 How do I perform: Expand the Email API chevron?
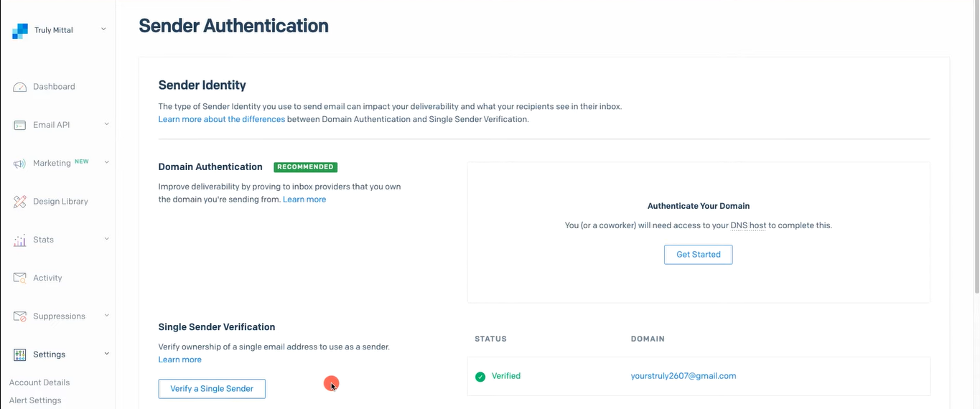(106, 124)
